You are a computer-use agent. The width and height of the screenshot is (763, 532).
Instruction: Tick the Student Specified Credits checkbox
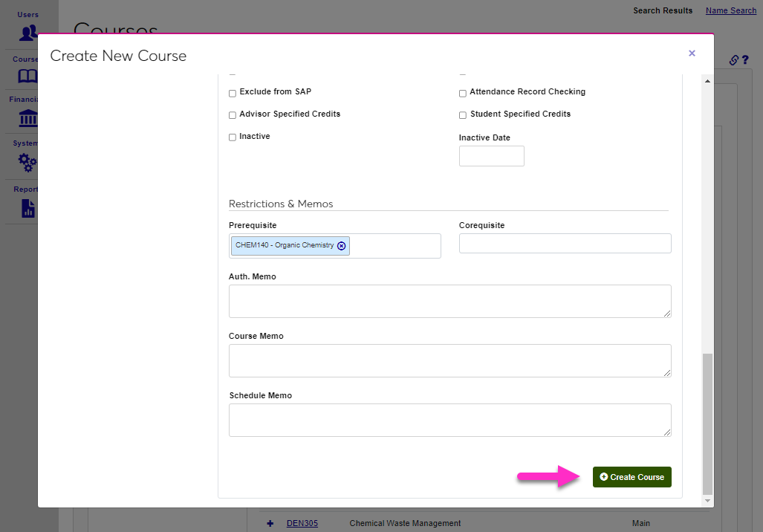click(463, 115)
